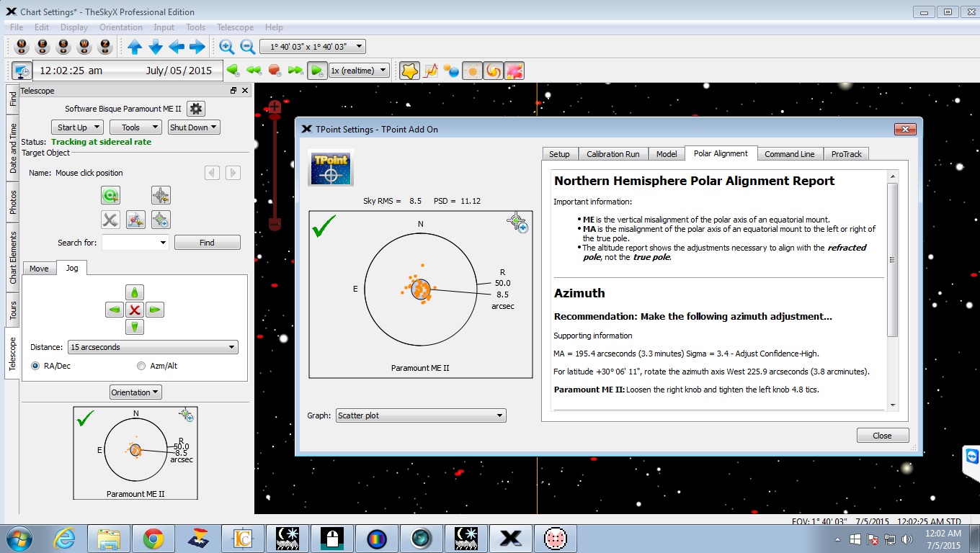Viewport: 980px width, 553px height.
Task: Open the Shut Down dropdown
Action: (194, 127)
